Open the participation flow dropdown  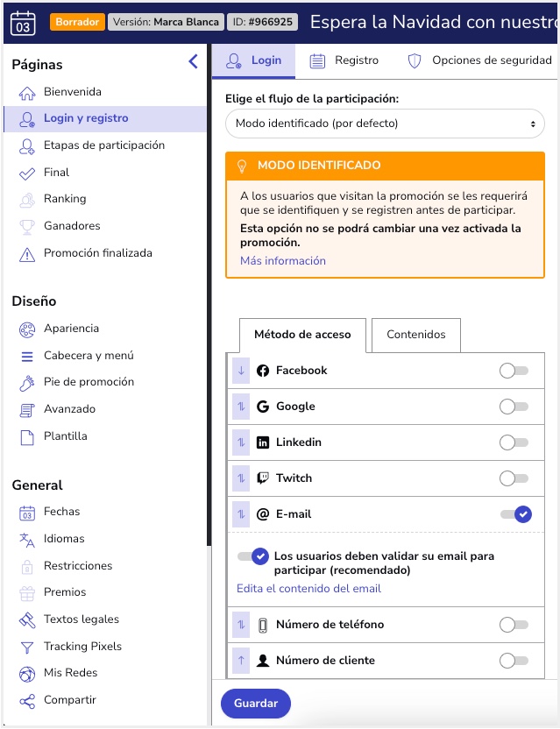click(x=385, y=124)
